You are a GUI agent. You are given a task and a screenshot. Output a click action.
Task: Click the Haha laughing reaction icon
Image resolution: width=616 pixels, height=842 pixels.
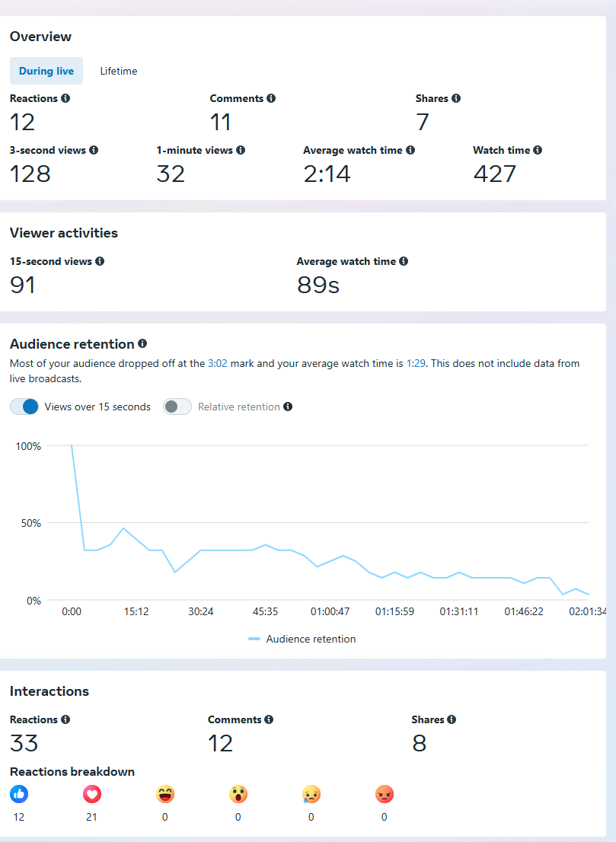[x=165, y=795]
